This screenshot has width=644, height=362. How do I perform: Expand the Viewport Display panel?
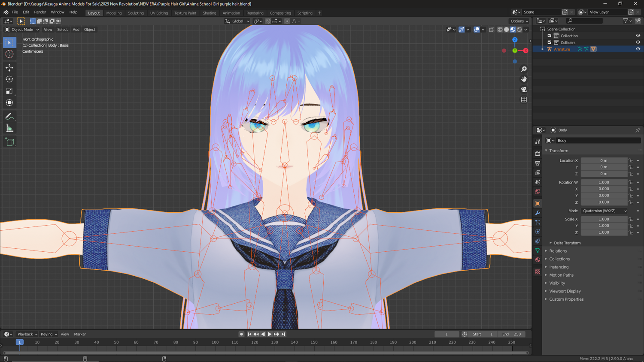click(x=565, y=291)
